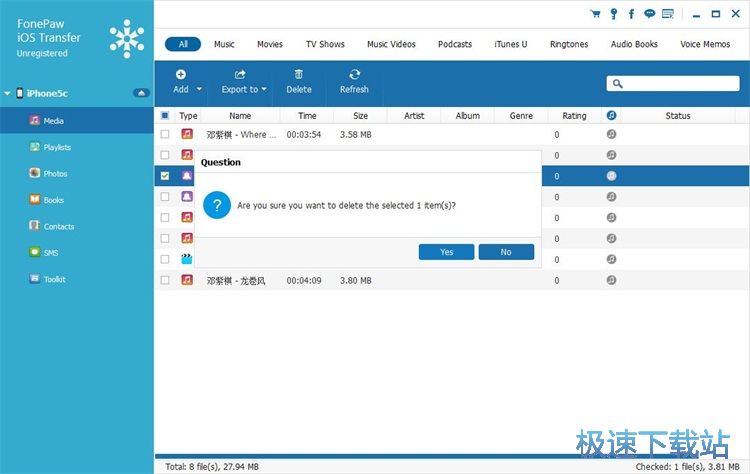Sort by the Time column header

[307, 116]
